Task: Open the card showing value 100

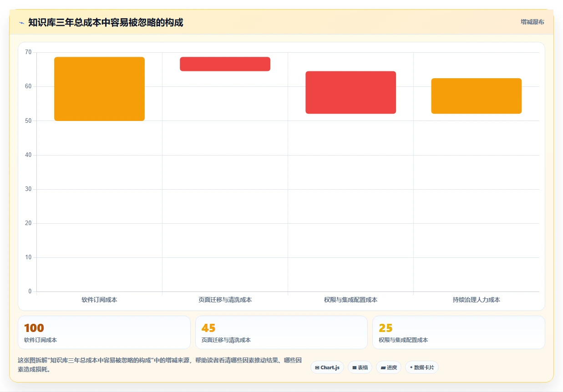Action: 104,332
